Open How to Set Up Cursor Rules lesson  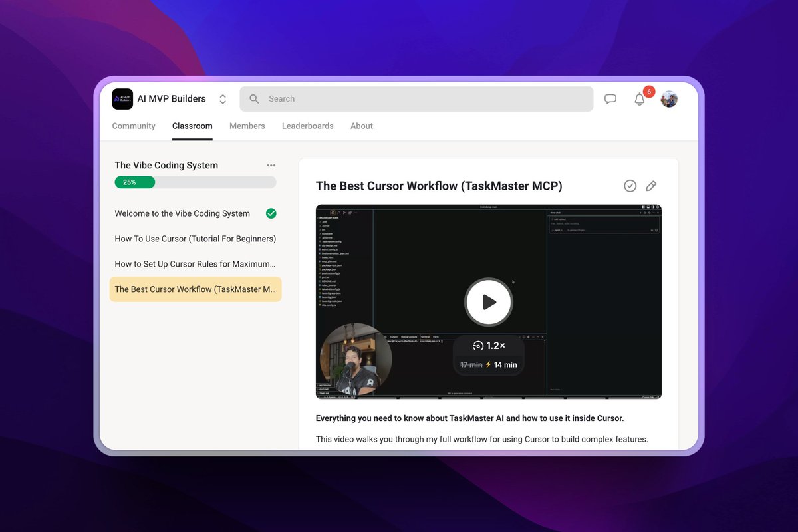(196, 264)
